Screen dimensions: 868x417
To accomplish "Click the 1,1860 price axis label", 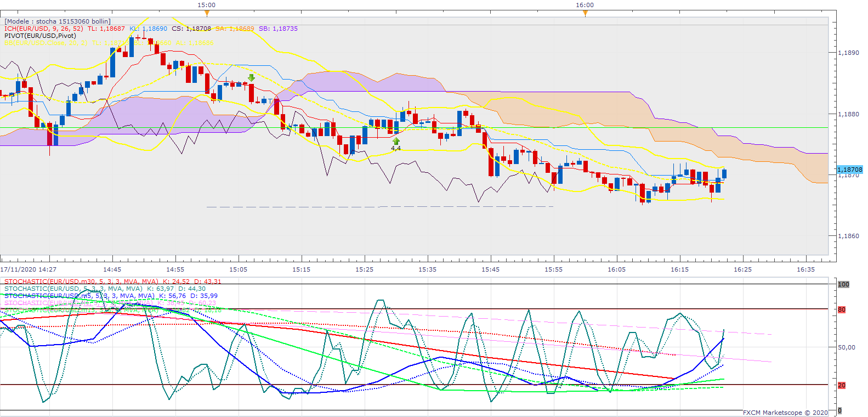I will 848,236.
